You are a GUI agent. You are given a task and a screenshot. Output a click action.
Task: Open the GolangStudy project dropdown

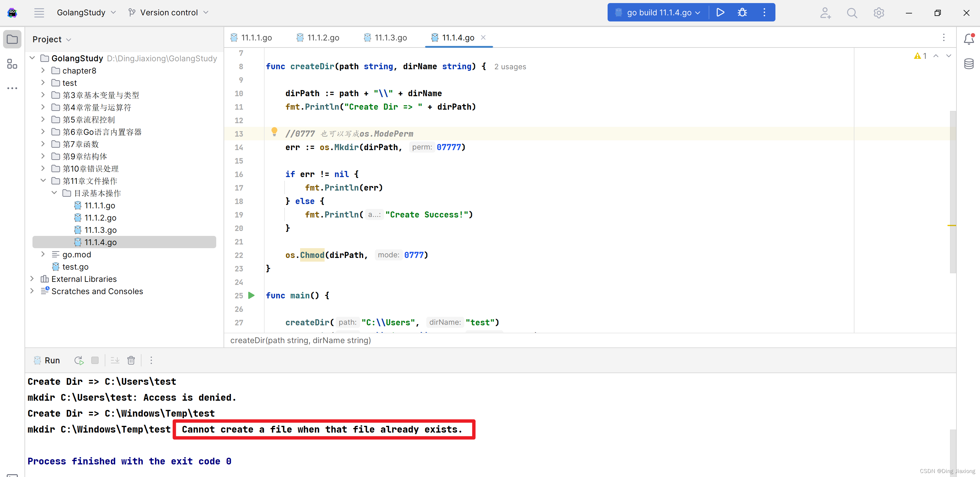[86, 13]
